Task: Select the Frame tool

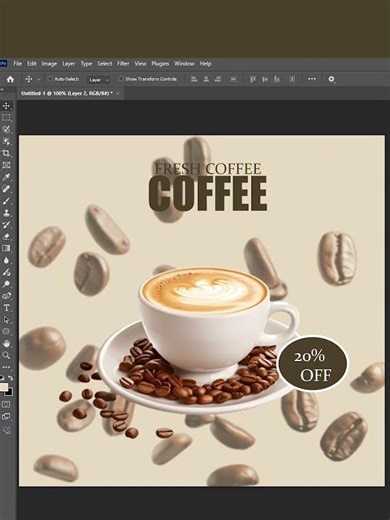Action: pos(6,165)
